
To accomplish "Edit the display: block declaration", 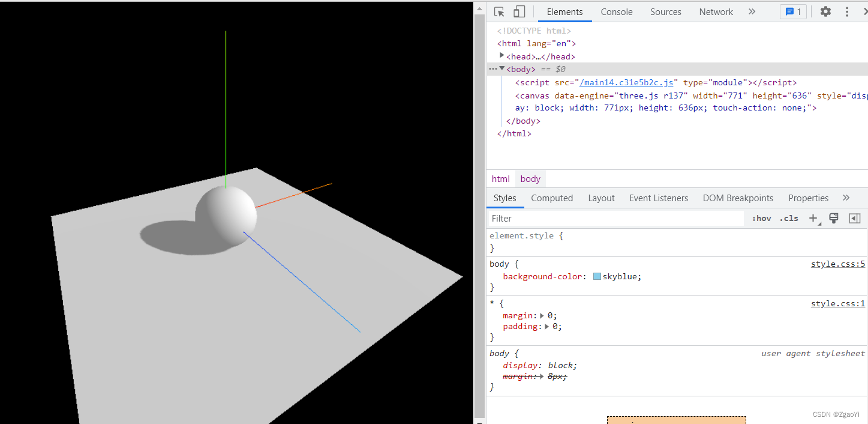I will 540,366.
